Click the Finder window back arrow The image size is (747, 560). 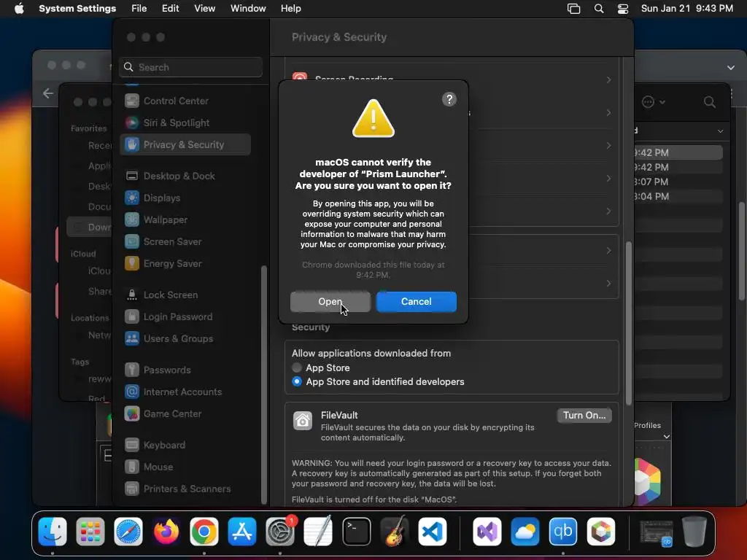click(x=48, y=93)
